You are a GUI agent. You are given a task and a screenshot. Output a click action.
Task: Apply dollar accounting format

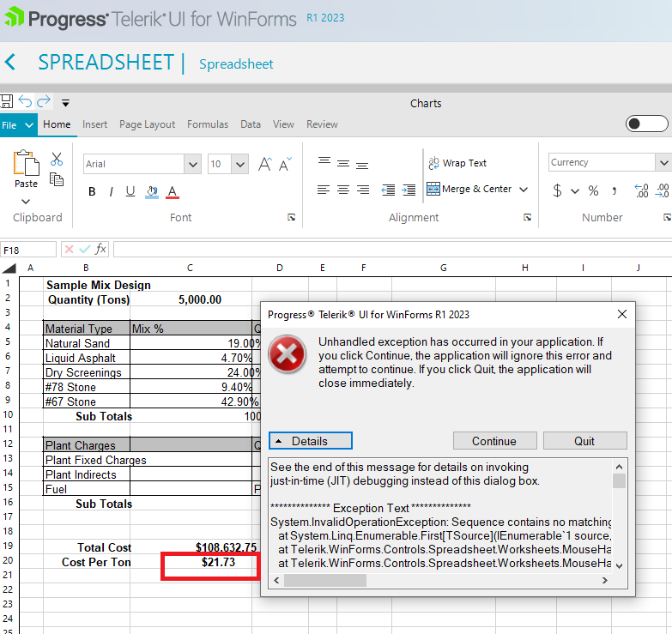557,190
